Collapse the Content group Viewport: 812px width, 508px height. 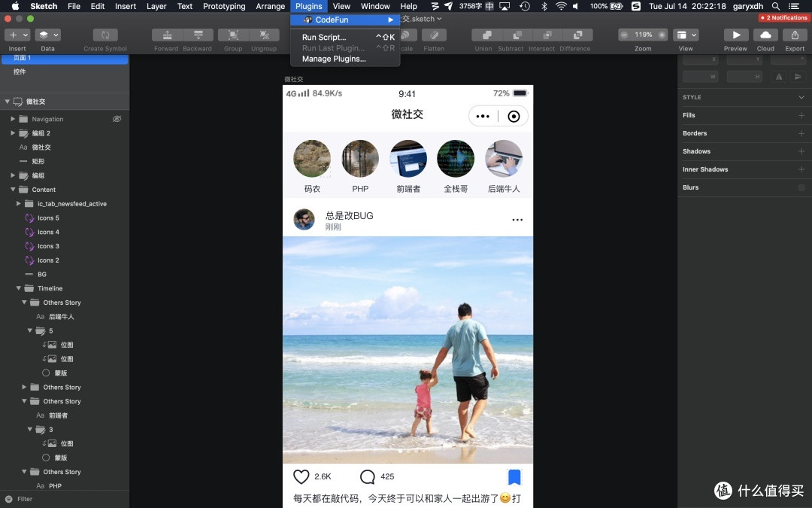13,189
